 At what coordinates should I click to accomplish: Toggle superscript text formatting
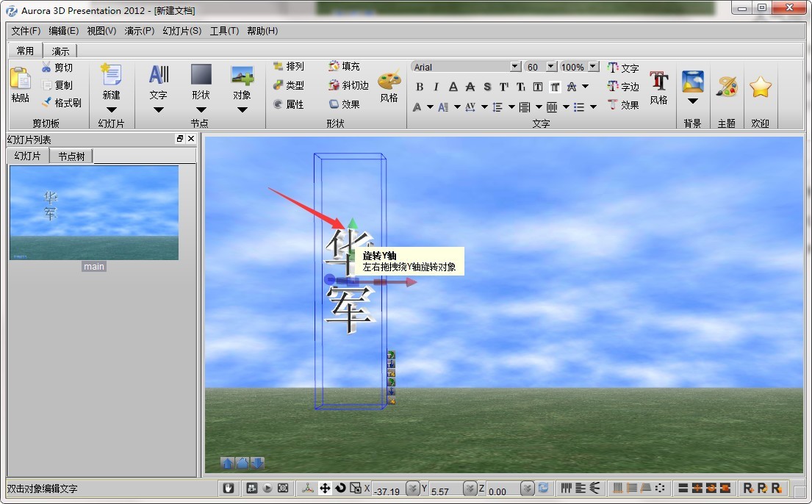pyautogui.click(x=504, y=86)
